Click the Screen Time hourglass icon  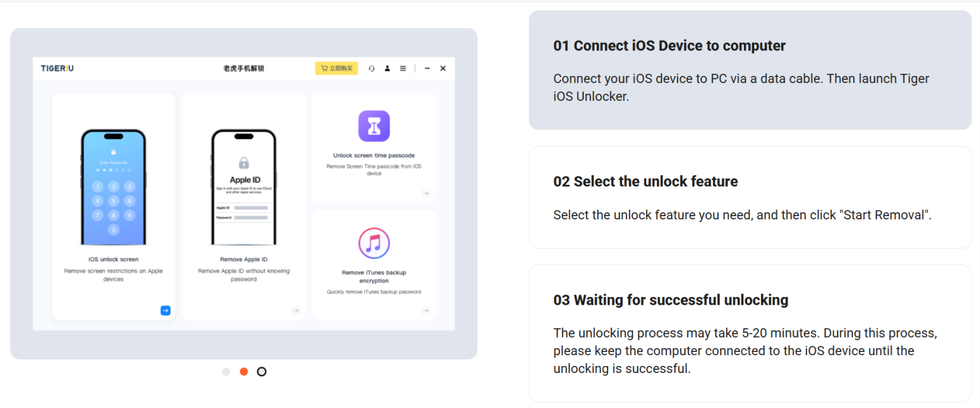click(374, 126)
